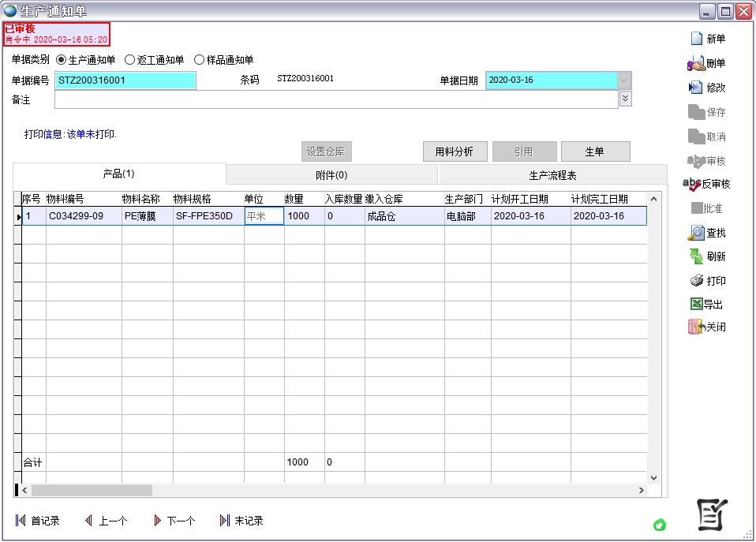The image size is (756, 542).
Task: Select the 返工通知单 radio option
Action: (130, 60)
